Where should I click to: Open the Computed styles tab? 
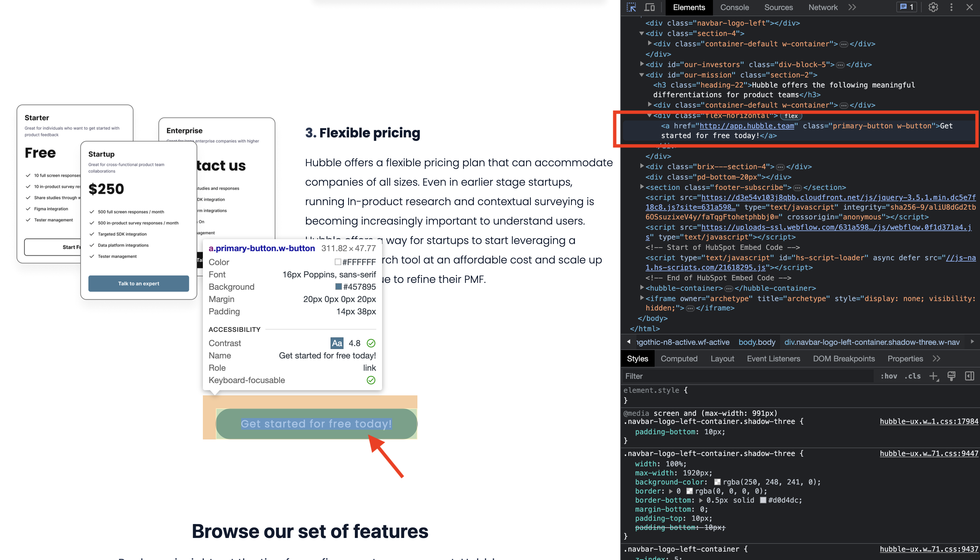(x=679, y=358)
